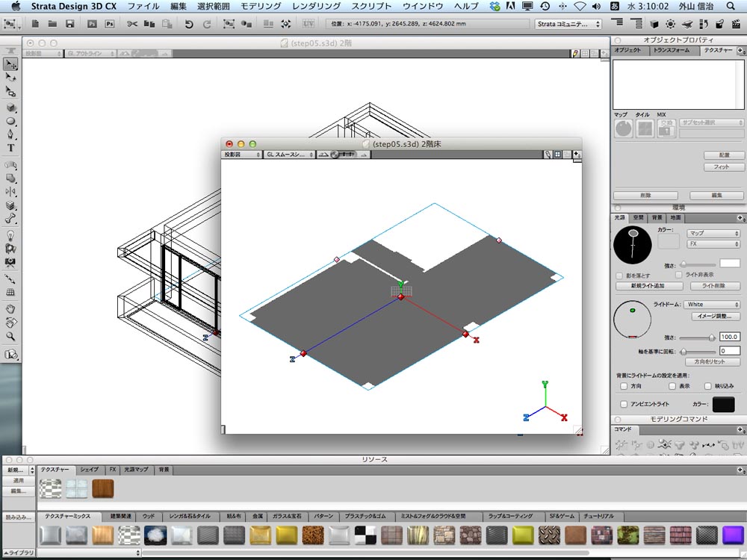Click the イメージ調整... button

tap(716, 316)
